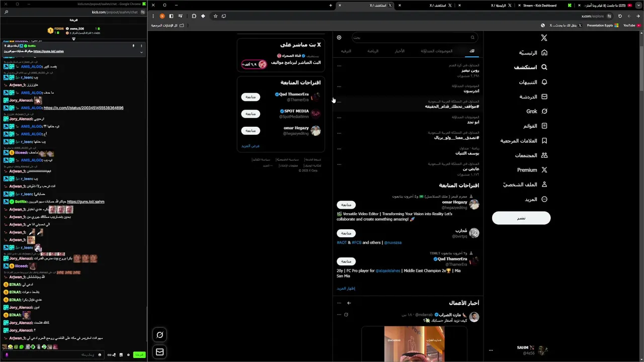
Task: Select the الترفيه (Entertainment) tab
Action: coord(346,51)
